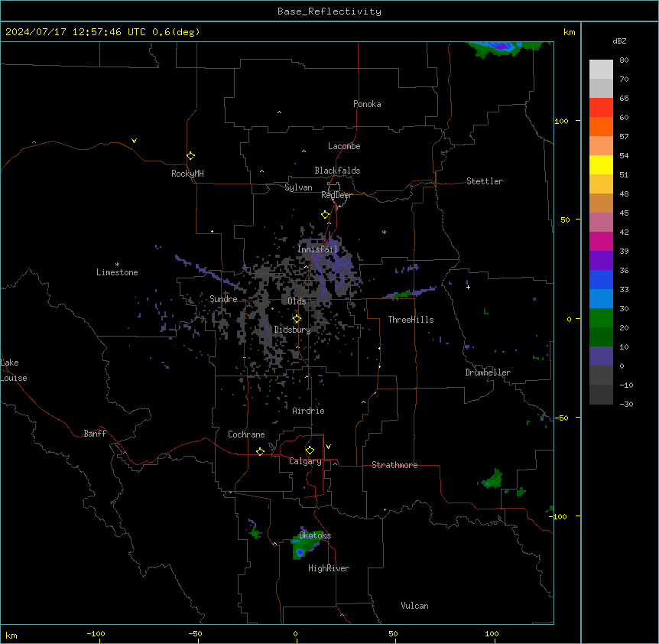Click the RedDeer label
Image resolution: width=659 pixels, height=644 pixels.
(x=336, y=195)
